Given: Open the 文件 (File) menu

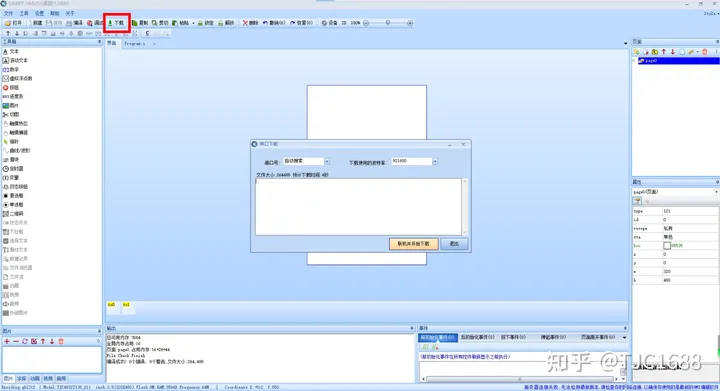Looking at the screenshot, I should 8,13.
